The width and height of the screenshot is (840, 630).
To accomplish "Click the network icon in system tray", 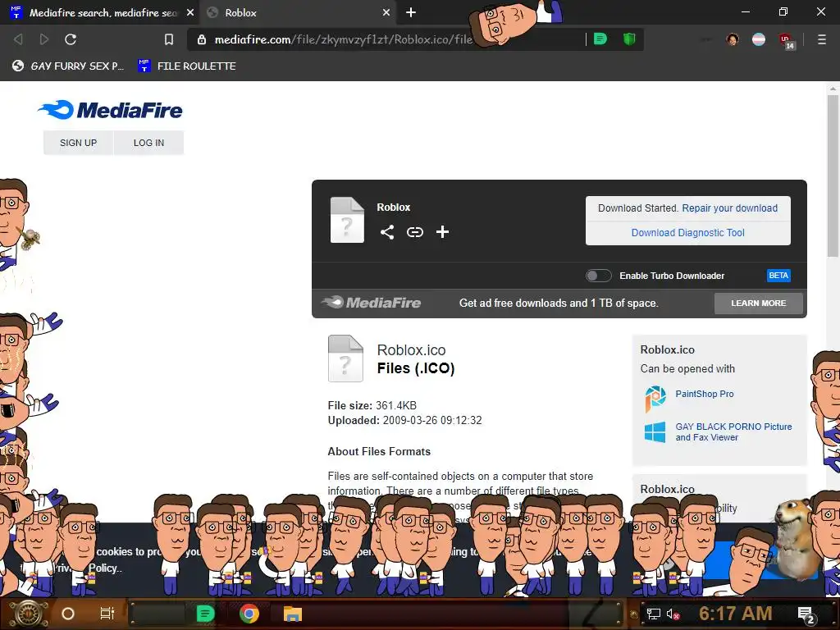I will (x=653, y=614).
